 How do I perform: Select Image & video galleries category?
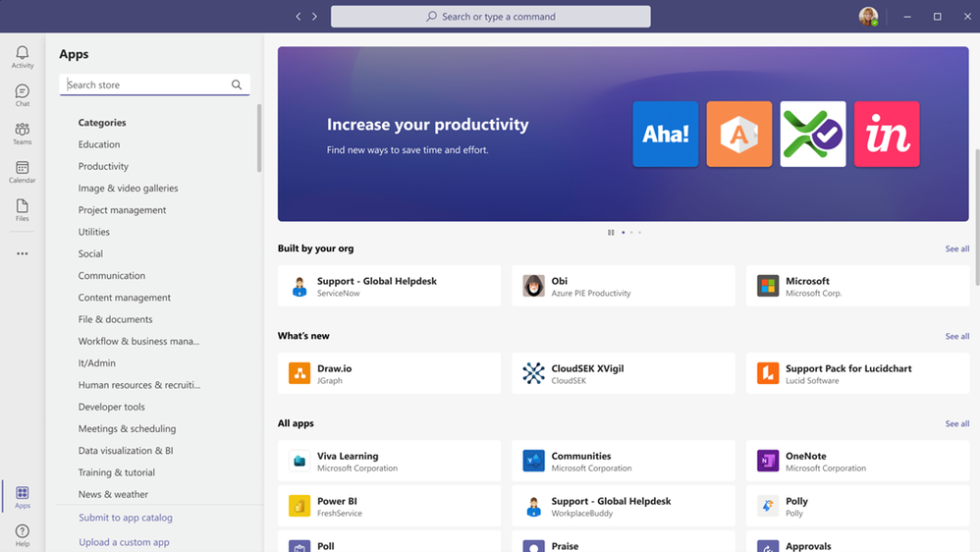(x=128, y=189)
